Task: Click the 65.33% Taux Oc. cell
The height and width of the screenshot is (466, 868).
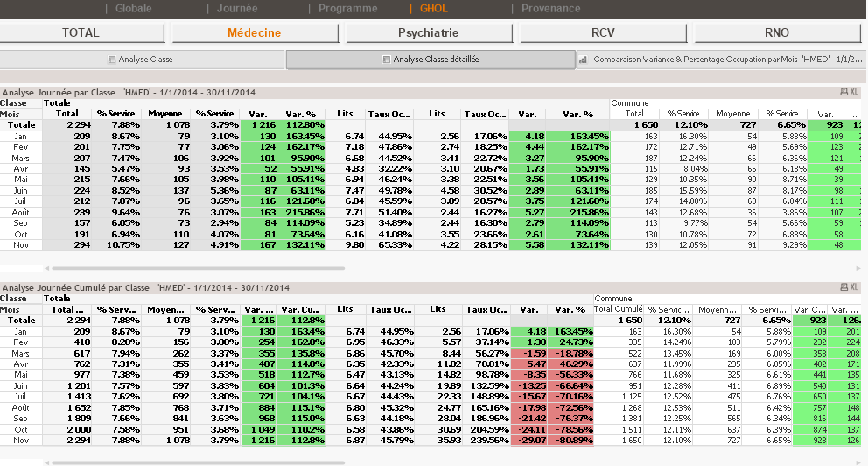Action: (x=388, y=245)
